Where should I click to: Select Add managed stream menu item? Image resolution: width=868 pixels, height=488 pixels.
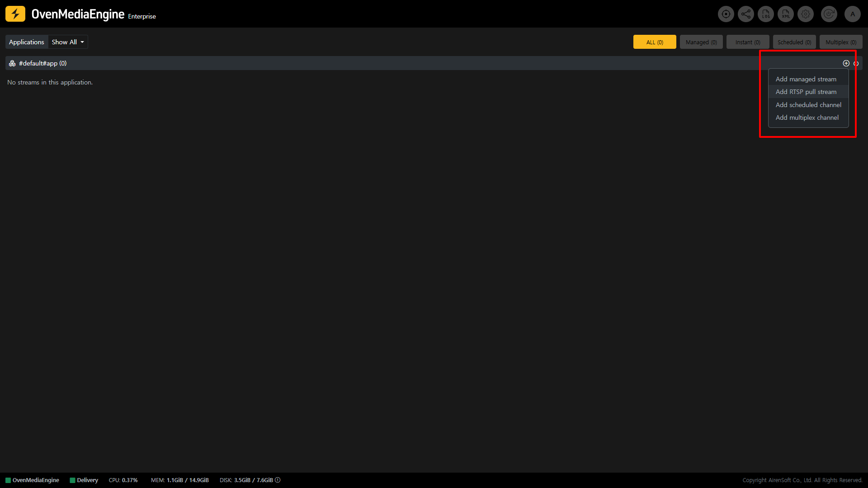[x=806, y=79]
